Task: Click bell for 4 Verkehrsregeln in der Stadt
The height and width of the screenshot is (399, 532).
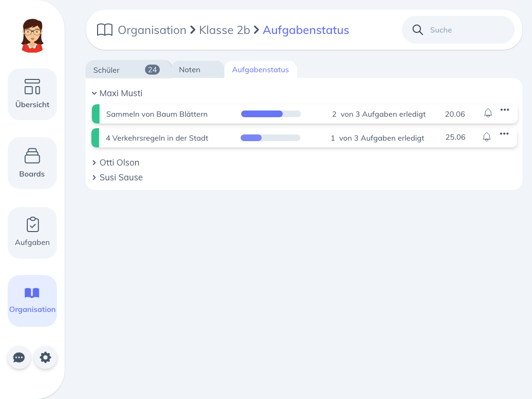Action: coord(487,137)
